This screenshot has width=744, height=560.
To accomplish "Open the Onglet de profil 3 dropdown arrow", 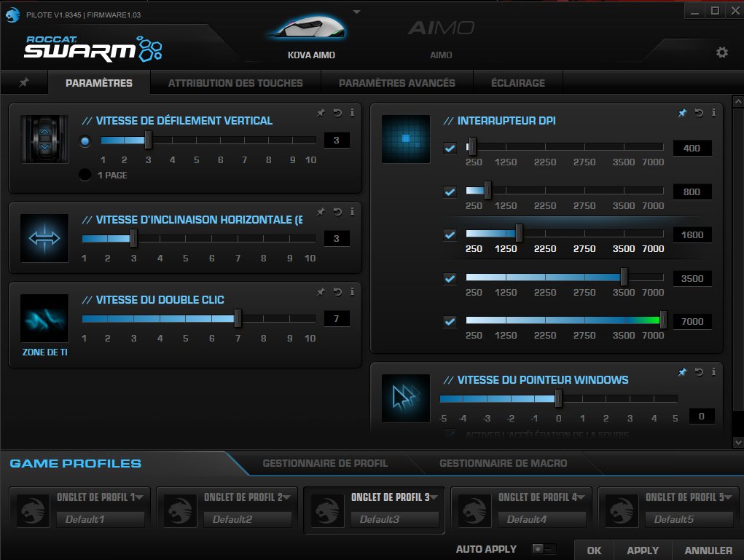I will pos(434,497).
